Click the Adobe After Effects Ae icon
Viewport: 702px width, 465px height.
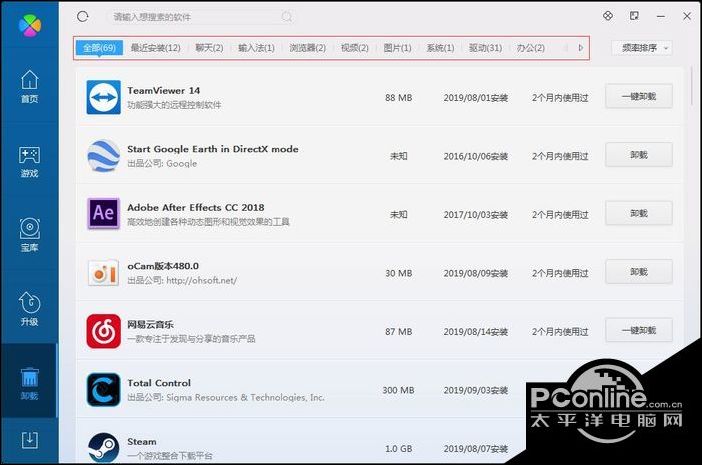coord(103,213)
